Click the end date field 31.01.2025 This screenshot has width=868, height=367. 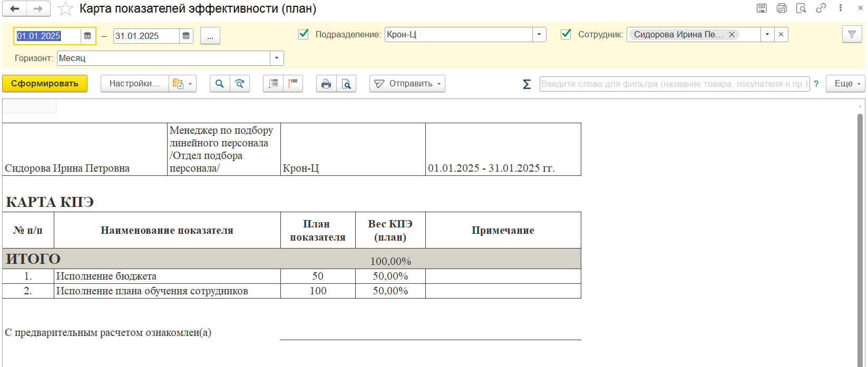click(x=147, y=36)
